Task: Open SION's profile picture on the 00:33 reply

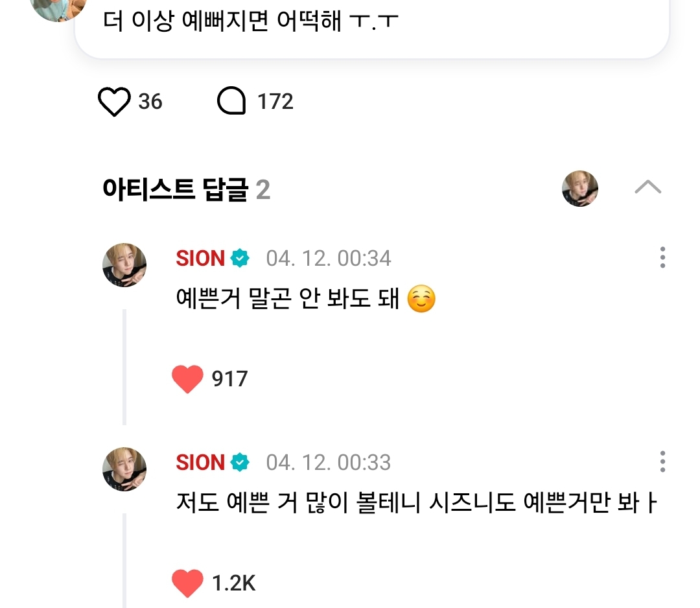Action: 124,469
